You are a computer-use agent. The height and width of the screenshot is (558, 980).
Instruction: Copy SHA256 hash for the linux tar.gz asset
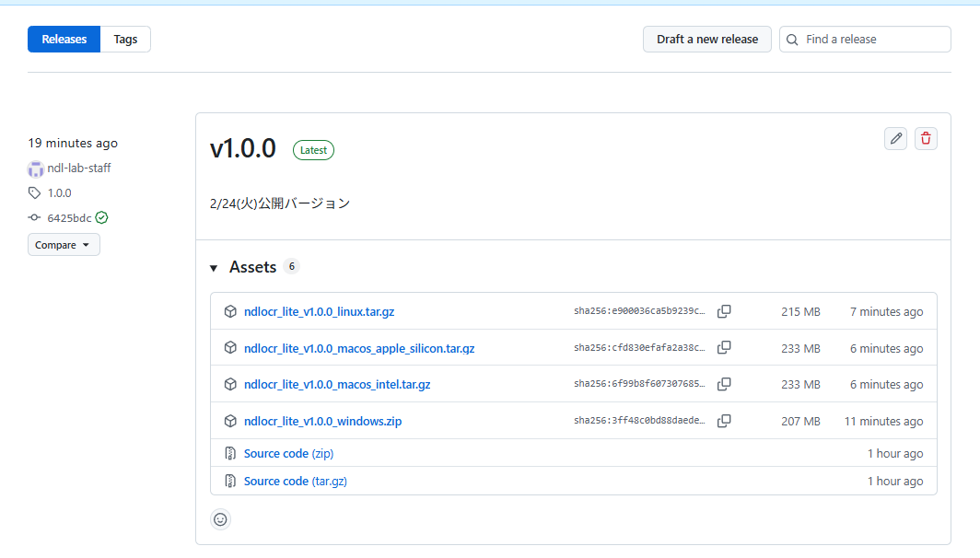[724, 312]
